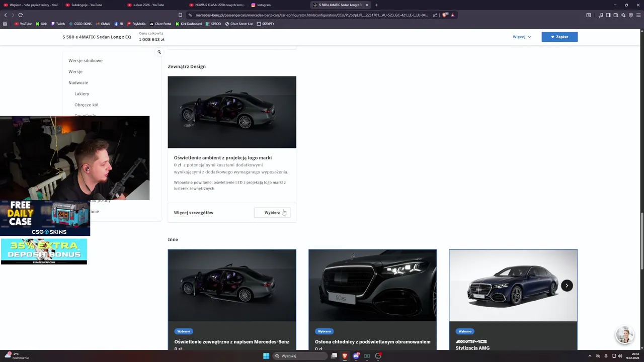Click the Zapisz save button

(x=559, y=37)
